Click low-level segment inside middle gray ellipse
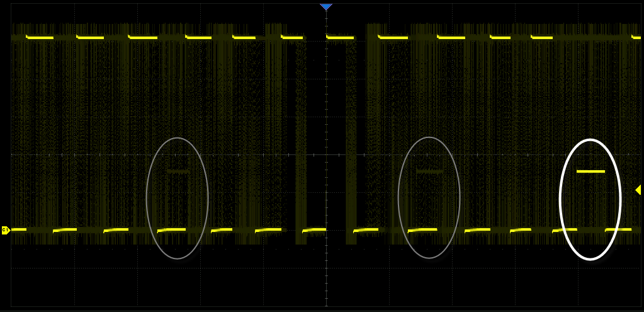Image resolution: width=644 pixels, height=312 pixels. point(422,229)
